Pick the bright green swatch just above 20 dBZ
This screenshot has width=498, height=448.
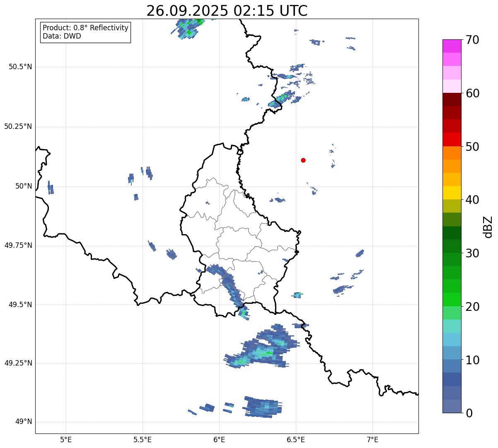[452, 300]
